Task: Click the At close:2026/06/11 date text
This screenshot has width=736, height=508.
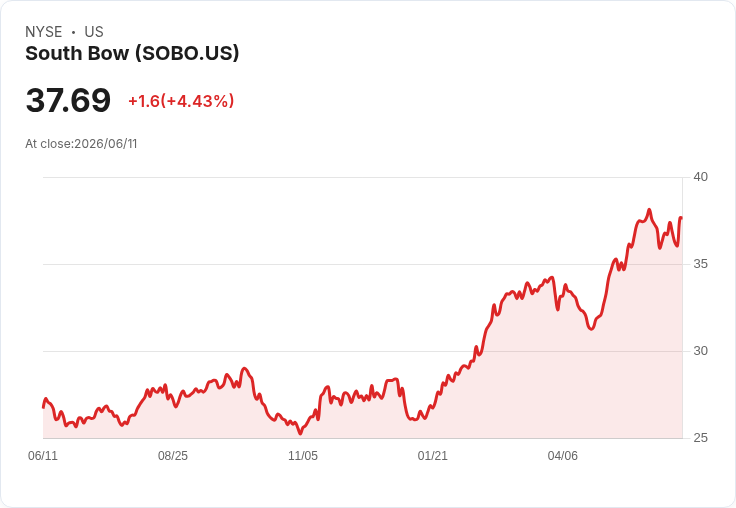Action: [81, 144]
